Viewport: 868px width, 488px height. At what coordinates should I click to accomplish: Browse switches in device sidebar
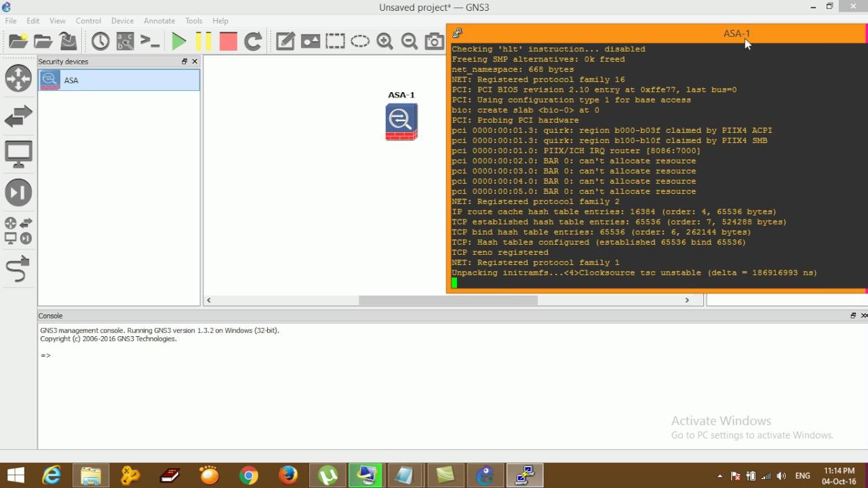pos(18,117)
